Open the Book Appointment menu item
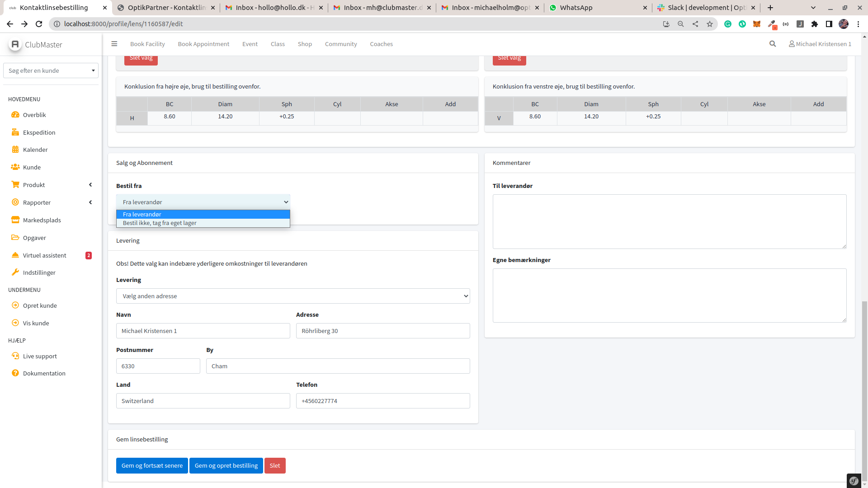The width and height of the screenshot is (868, 488). [x=203, y=44]
